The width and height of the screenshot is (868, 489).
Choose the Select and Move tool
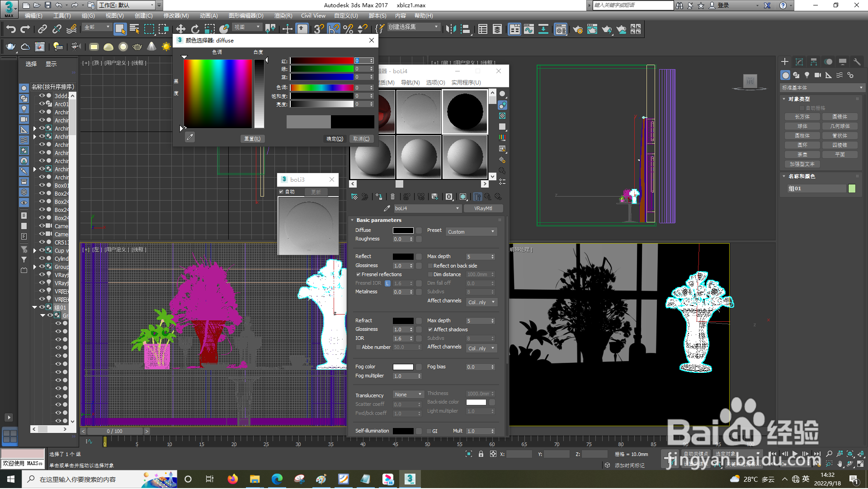[x=180, y=29]
